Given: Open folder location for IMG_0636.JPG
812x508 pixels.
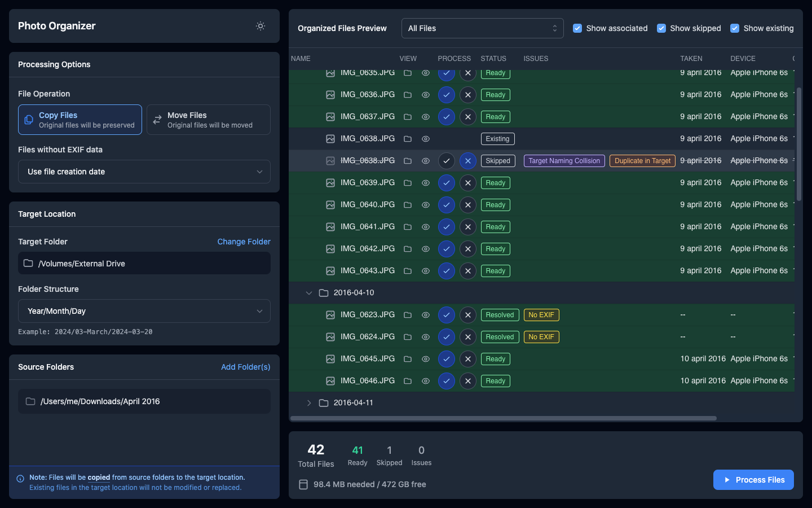Looking at the screenshot, I should click(408, 95).
